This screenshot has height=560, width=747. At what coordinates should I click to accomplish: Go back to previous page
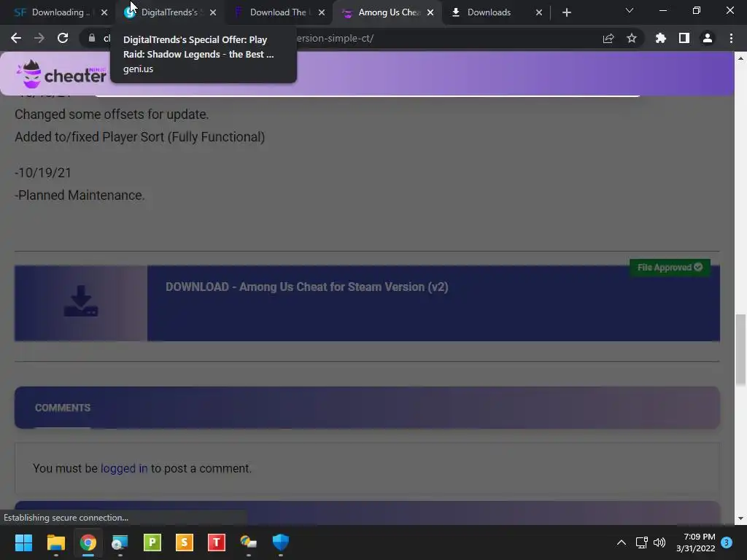pyautogui.click(x=16, y=38)
